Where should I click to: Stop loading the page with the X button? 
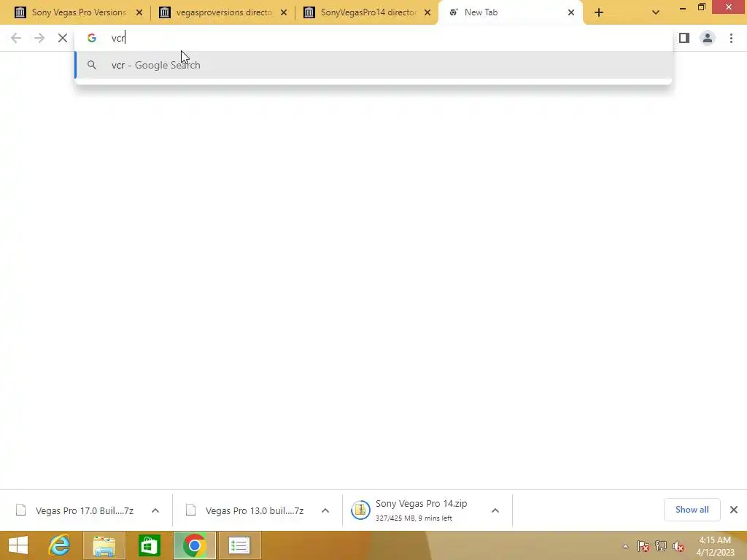click(63, 38)
